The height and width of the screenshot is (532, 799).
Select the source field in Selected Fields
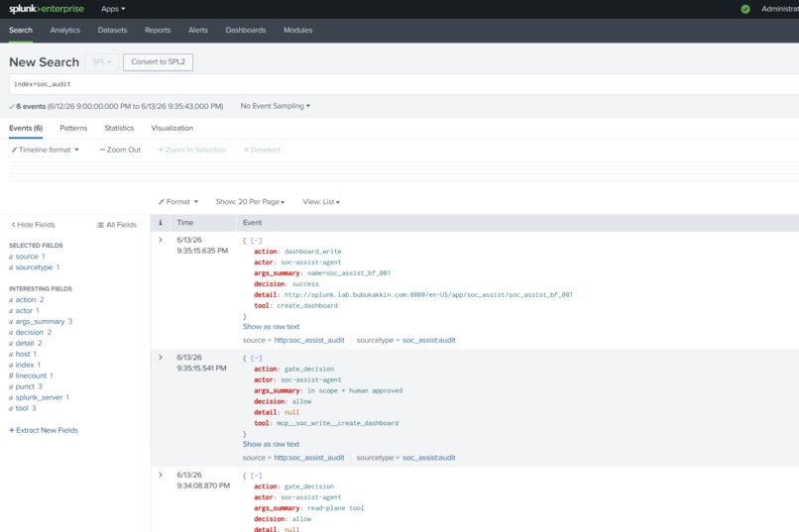[27, 256]
